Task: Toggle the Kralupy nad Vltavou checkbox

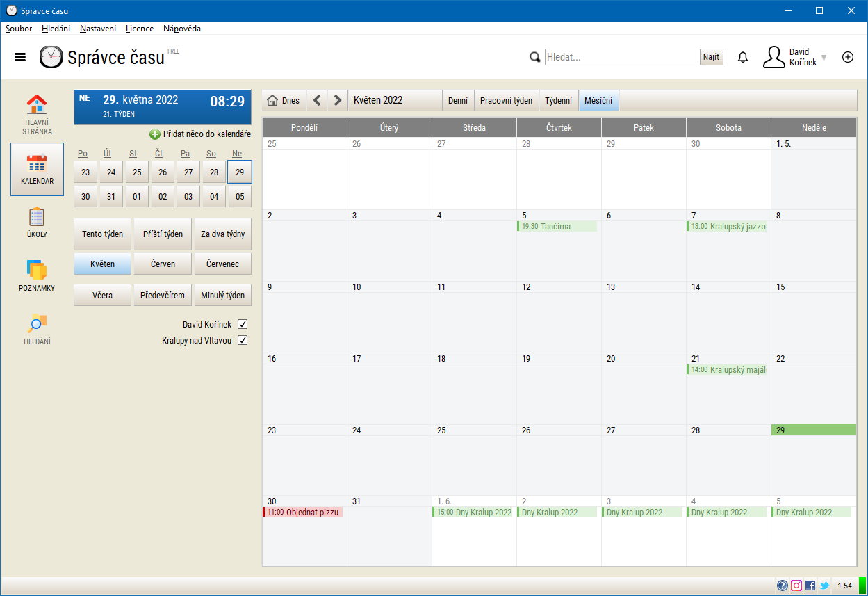Action: click(243, 340)
